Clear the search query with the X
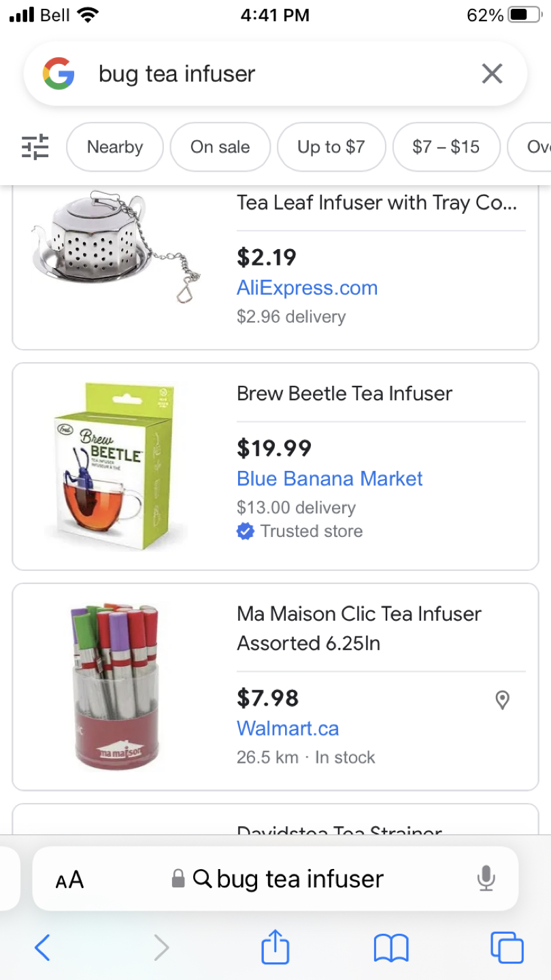The height and width of the screenshot is (980, 551). 492,73
